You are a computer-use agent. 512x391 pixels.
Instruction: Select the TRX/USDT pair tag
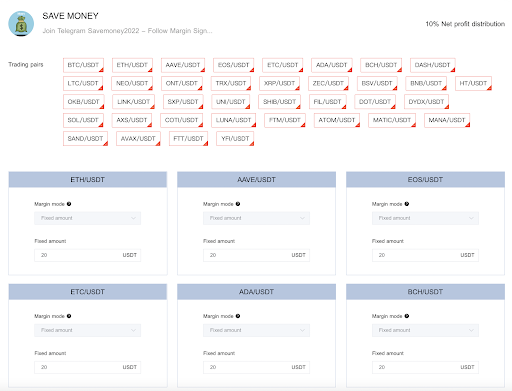231,83
